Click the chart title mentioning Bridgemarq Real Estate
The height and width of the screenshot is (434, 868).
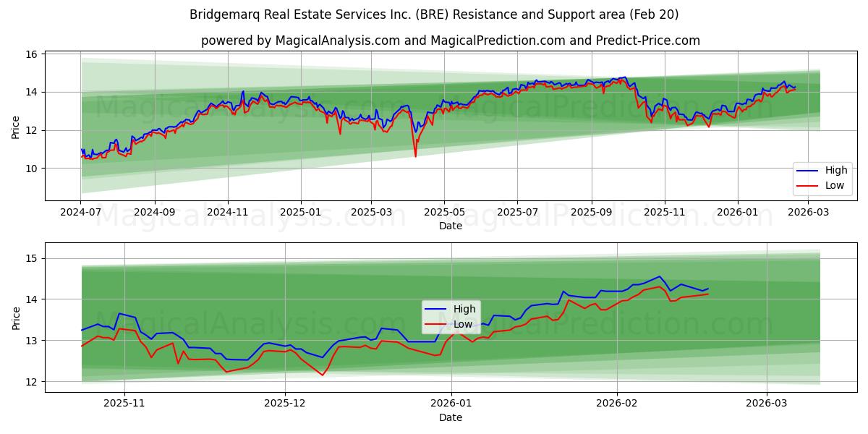point(434,14)
